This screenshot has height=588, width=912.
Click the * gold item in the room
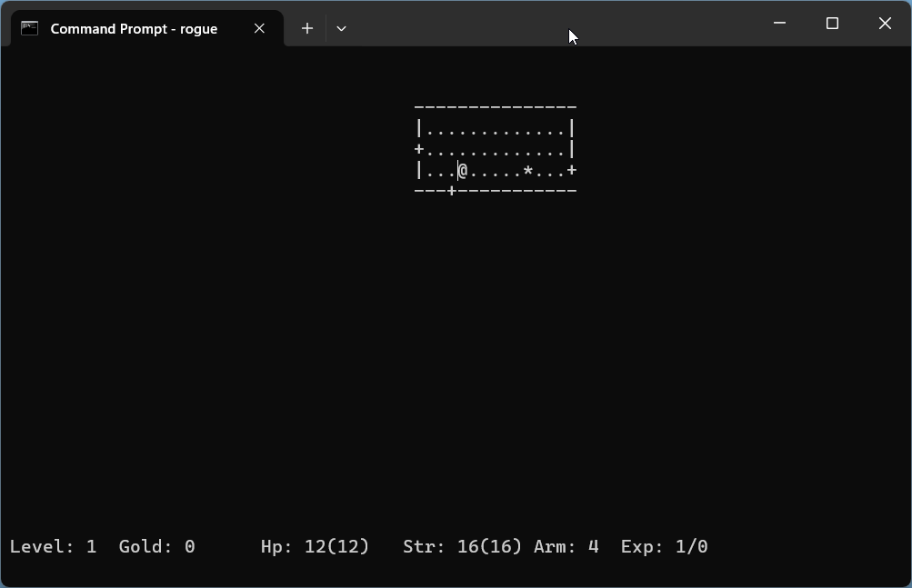(527, 171)
